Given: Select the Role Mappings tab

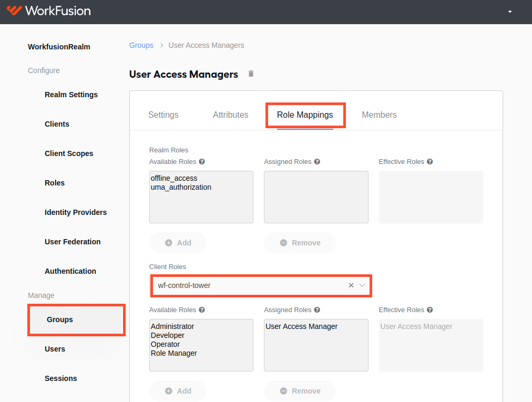Looking at the screenshot, I should [305, 115].
